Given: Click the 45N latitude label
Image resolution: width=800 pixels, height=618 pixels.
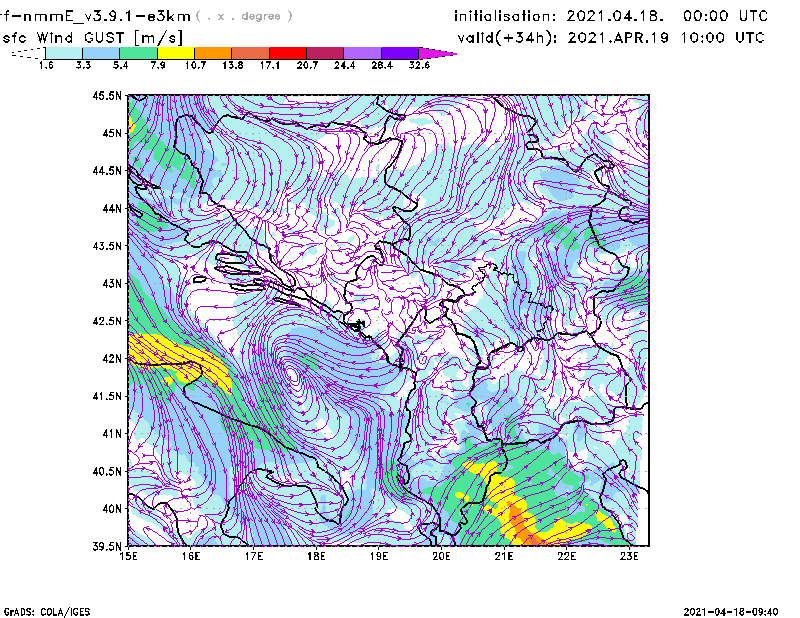Looking at the screenshot, I should click(x=112, y=133).
